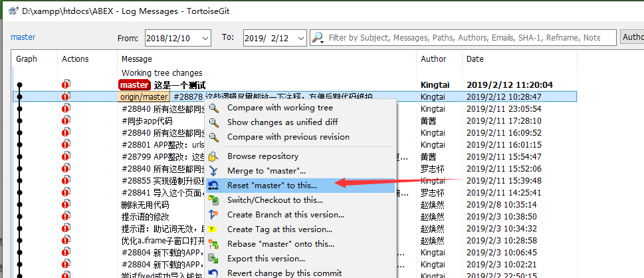644x278 pixels.
Task: Click date 2019/2/11 14:25:41
Action: point(504,192)
